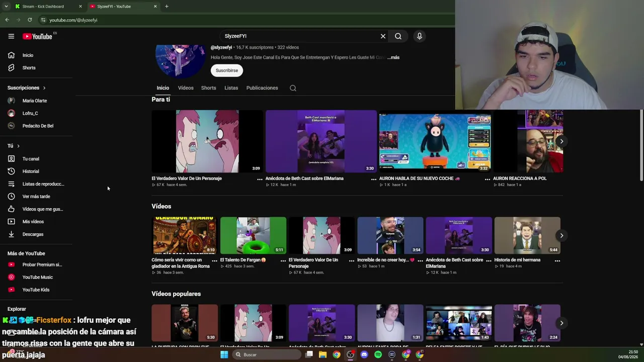This screenshot has height=362, width=644.
Task: Play the gladiador romano video thumbnail
Action: click(x=185, y=235)
